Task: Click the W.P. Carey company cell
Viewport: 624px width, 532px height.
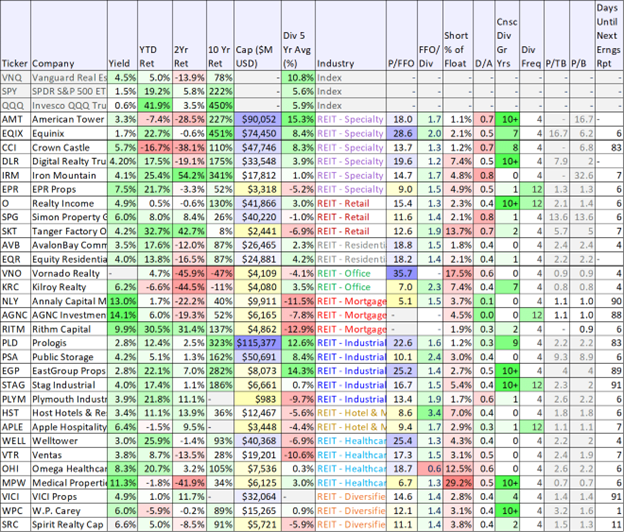Action: [69, 511]
